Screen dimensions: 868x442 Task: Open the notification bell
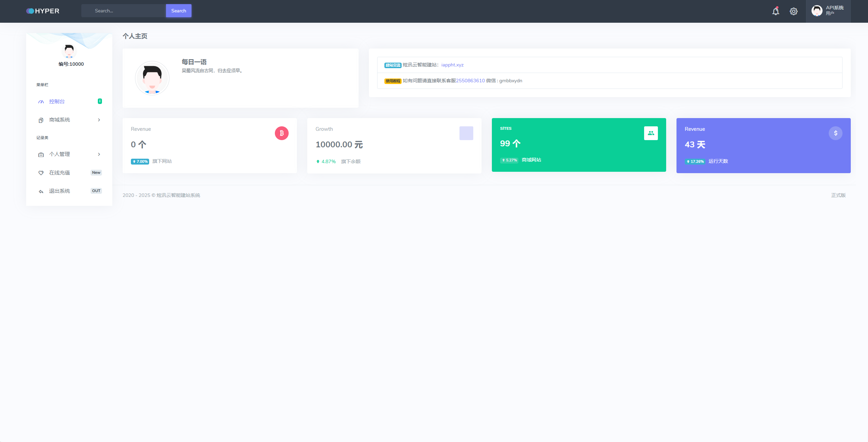click(776, 11)
